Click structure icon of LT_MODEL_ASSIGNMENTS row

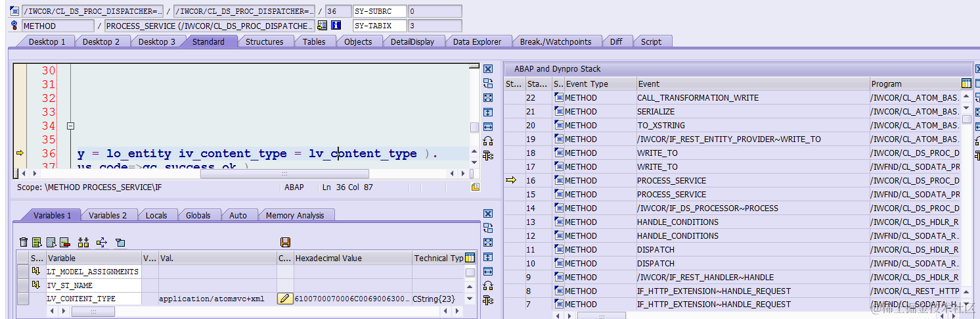pyautogui.click(x=37, y=271)
